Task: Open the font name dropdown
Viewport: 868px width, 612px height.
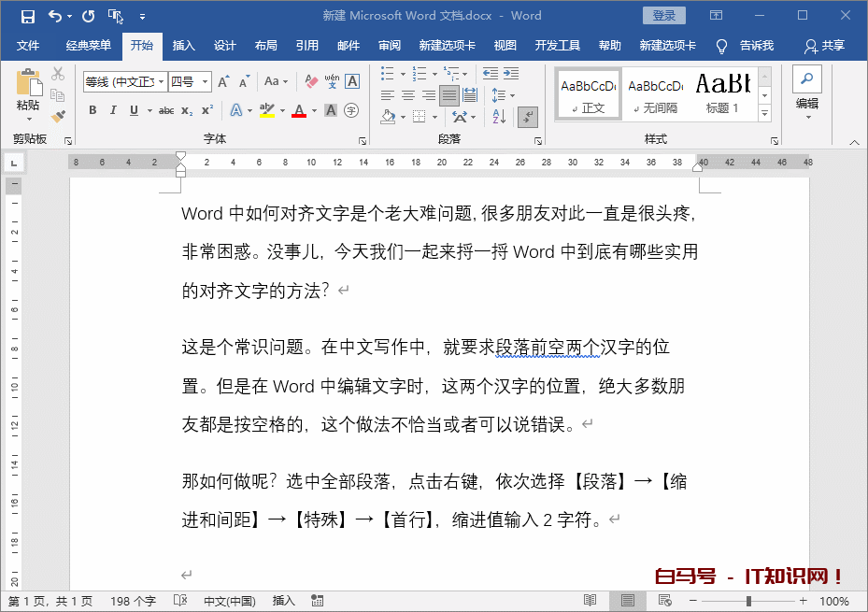Action: 163,80
